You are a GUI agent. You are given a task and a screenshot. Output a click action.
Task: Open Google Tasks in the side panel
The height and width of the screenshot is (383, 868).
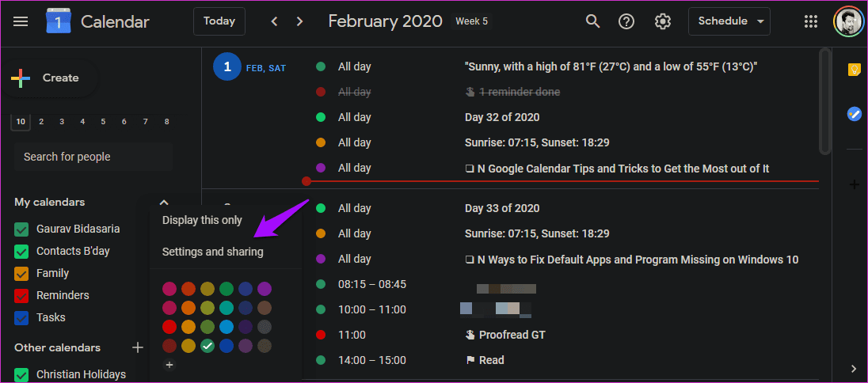(x=855, y=114)
